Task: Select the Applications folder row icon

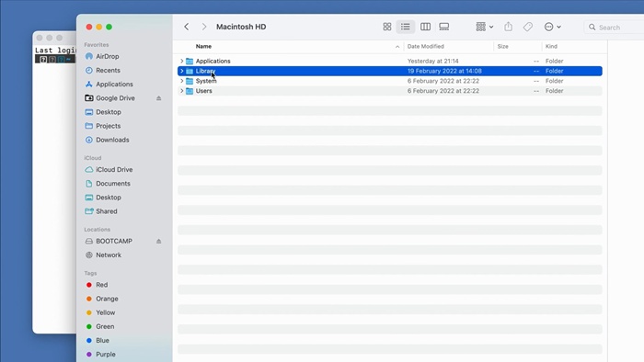Action: pyautogui.click(x=190, y=61)
